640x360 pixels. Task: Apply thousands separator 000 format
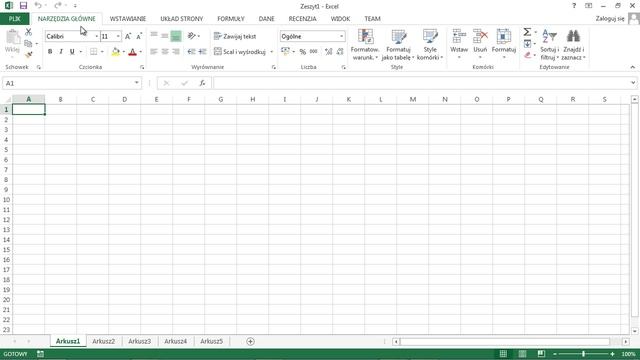pyautogui.click(x=313, y=52)
